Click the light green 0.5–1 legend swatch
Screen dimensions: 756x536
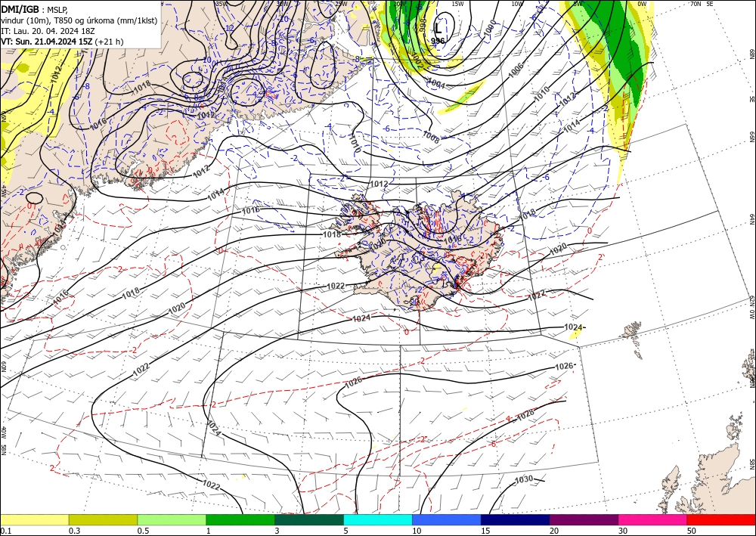point(172,519)
